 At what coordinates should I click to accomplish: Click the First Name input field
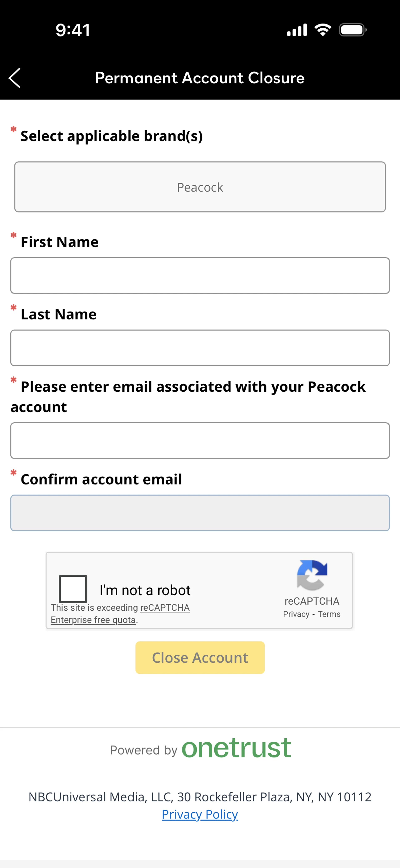coord(200,276)
